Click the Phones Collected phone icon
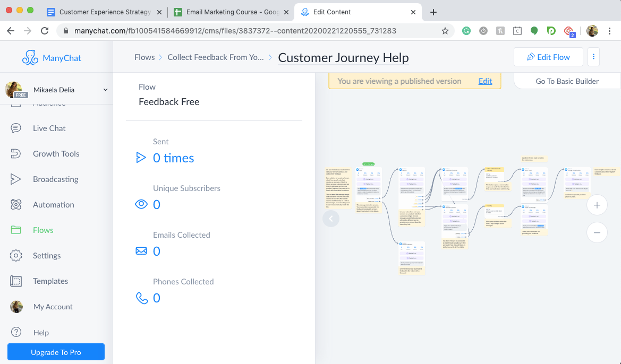Screen dimensions: 621x364 coord(142,298)
